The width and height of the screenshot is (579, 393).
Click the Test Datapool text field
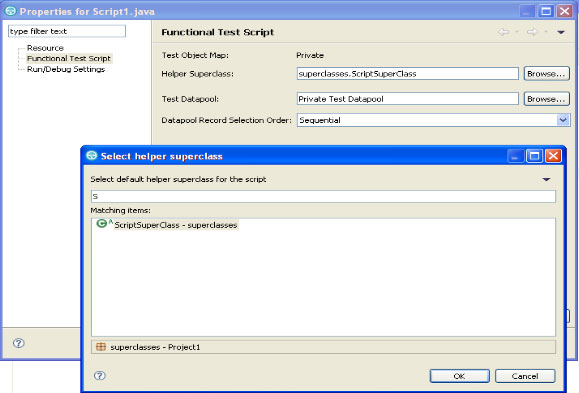tap(408, 99)
